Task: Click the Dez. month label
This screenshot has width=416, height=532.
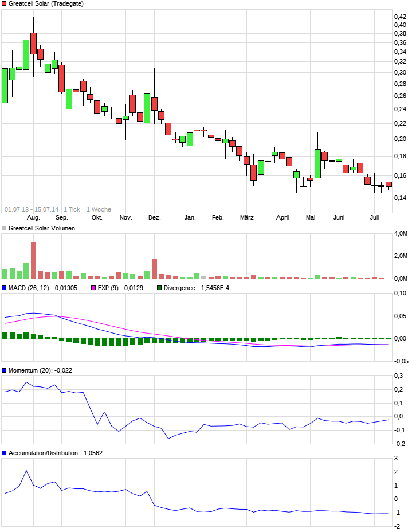Action: point(154,217)
